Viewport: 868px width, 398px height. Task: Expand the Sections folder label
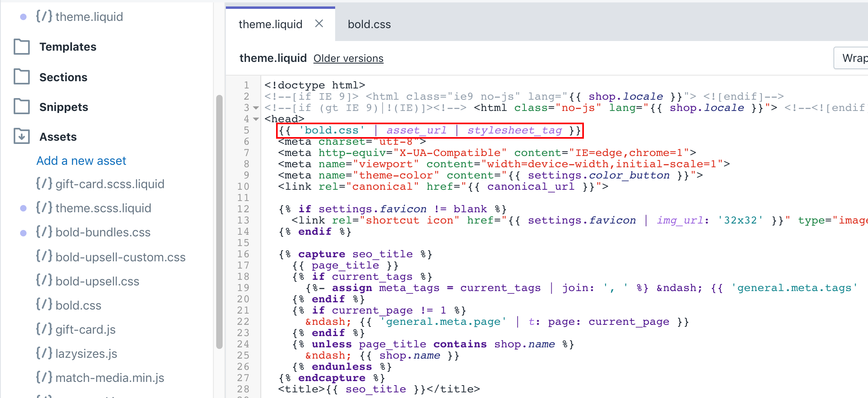(63, 77)
